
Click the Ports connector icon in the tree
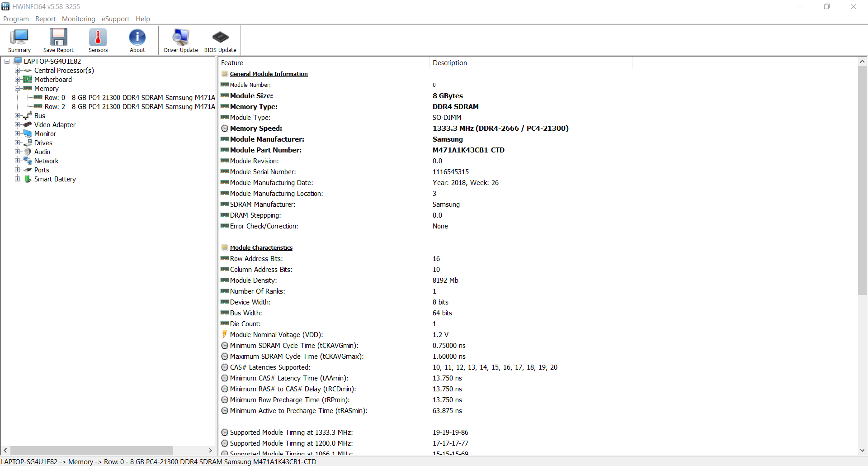(x=28, y=170)
